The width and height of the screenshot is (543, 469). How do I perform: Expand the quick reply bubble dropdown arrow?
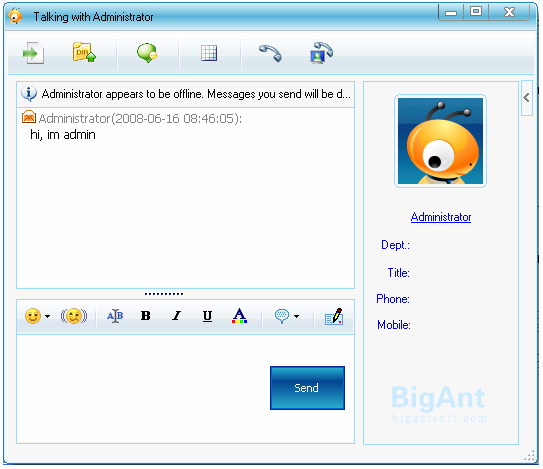pos(296,316)
